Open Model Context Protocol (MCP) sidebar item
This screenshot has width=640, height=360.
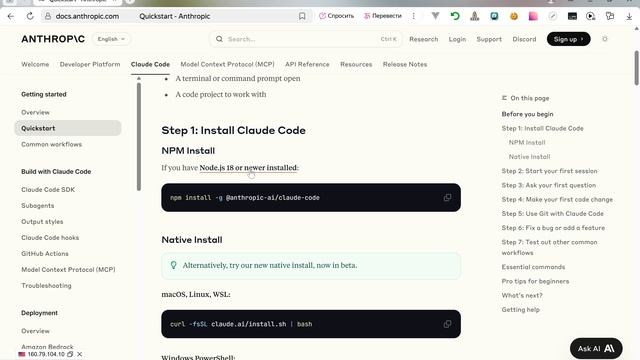[x=68, y=269]
